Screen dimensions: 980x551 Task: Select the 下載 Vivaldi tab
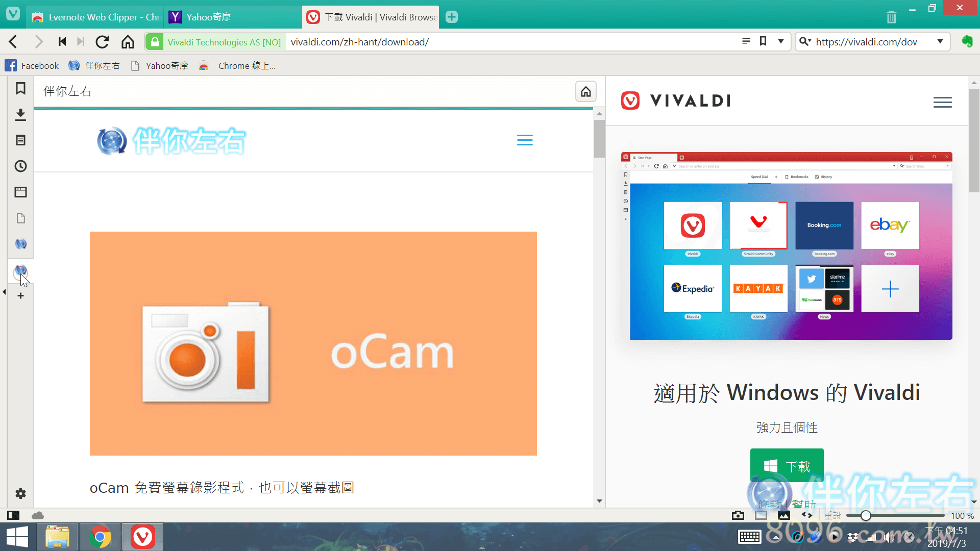pos(371,17)
